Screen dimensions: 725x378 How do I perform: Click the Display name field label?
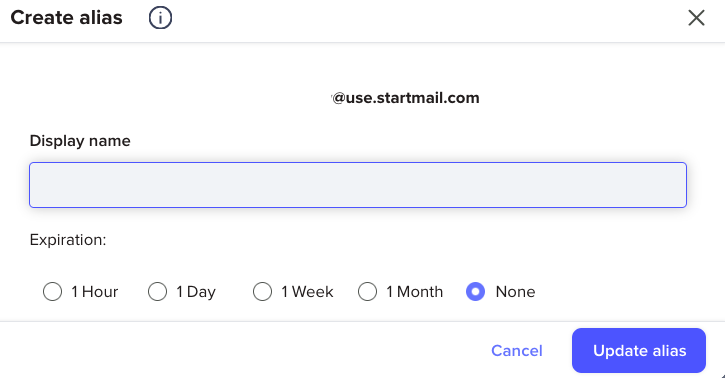[x=80, y=141]
